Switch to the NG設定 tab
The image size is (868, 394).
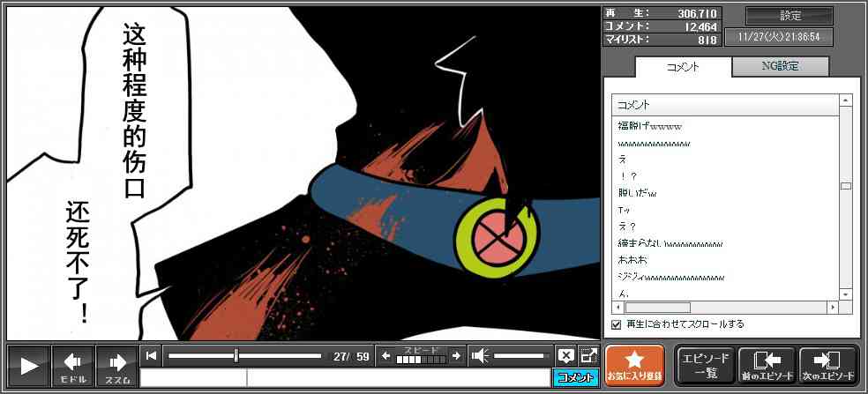point(780,66)
